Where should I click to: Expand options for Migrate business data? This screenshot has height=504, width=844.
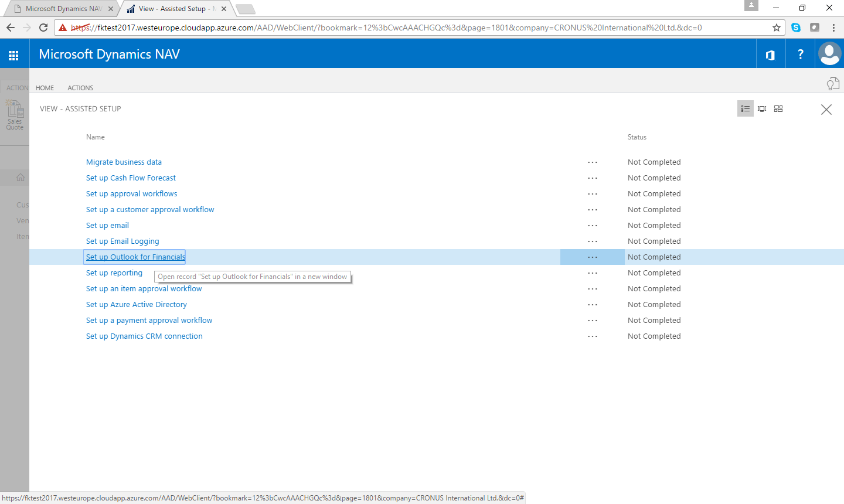(x=593, y=162)
